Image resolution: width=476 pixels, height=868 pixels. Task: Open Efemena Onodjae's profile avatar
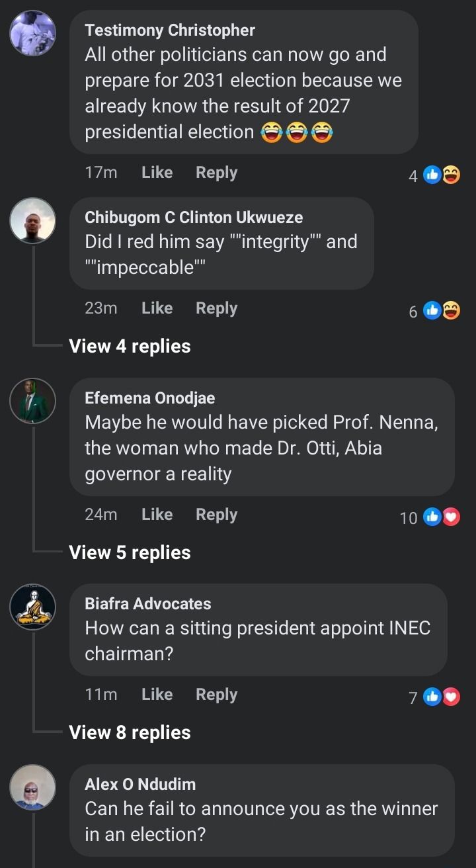tap(32, 401)
